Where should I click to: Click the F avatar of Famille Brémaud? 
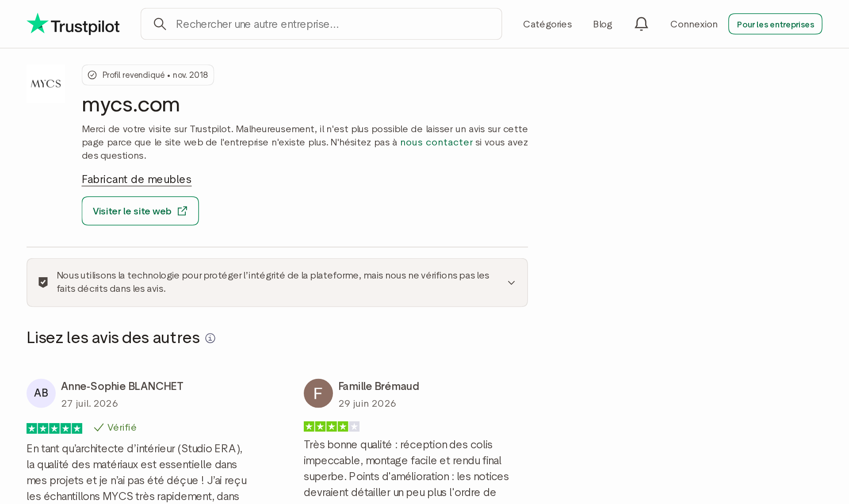(318, 393)
